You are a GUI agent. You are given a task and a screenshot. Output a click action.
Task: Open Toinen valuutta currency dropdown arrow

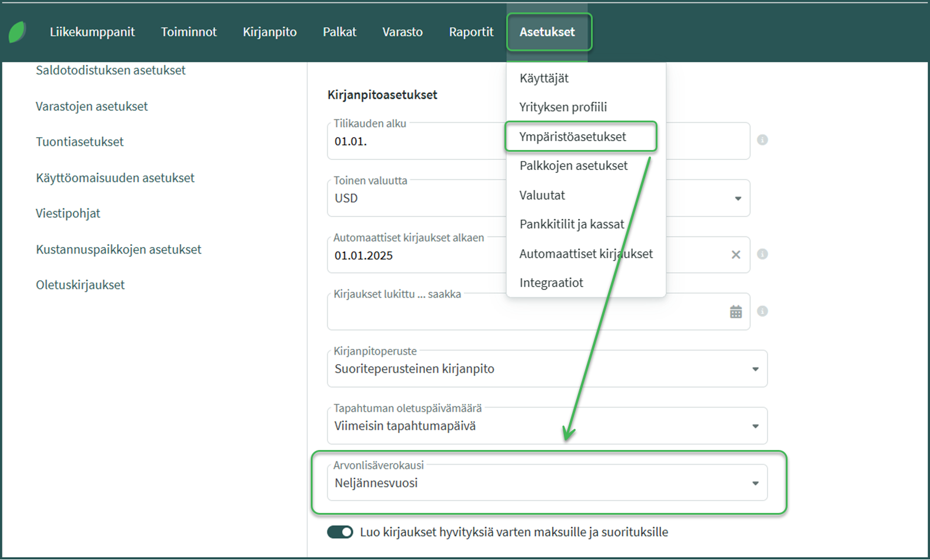point(738,199)
